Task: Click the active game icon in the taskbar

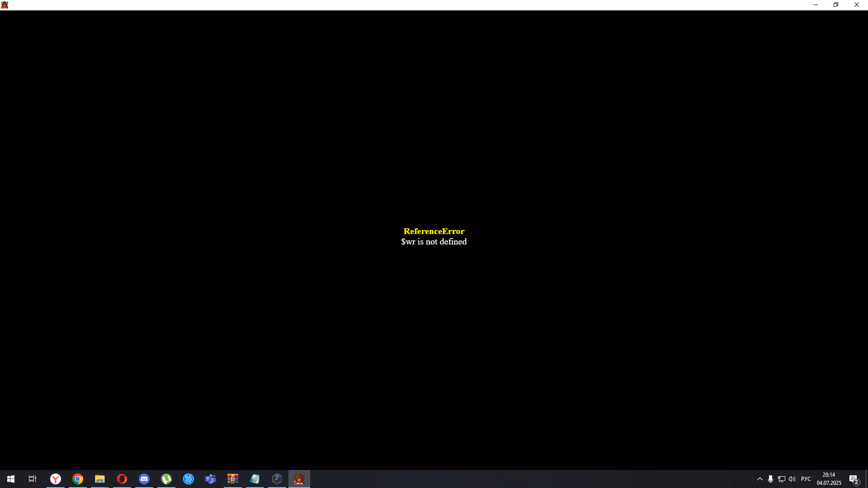Action: pyautogui.click(x=299, y=479)
